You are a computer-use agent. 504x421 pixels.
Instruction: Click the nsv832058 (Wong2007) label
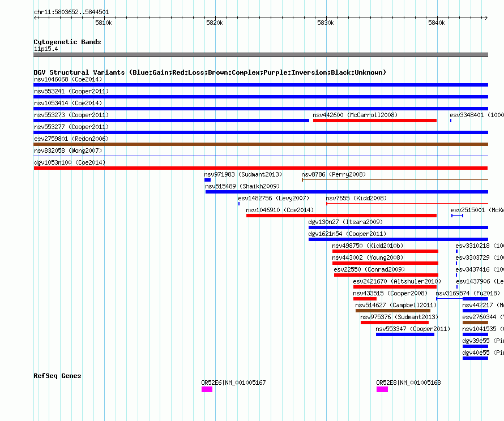click(68, 151)
